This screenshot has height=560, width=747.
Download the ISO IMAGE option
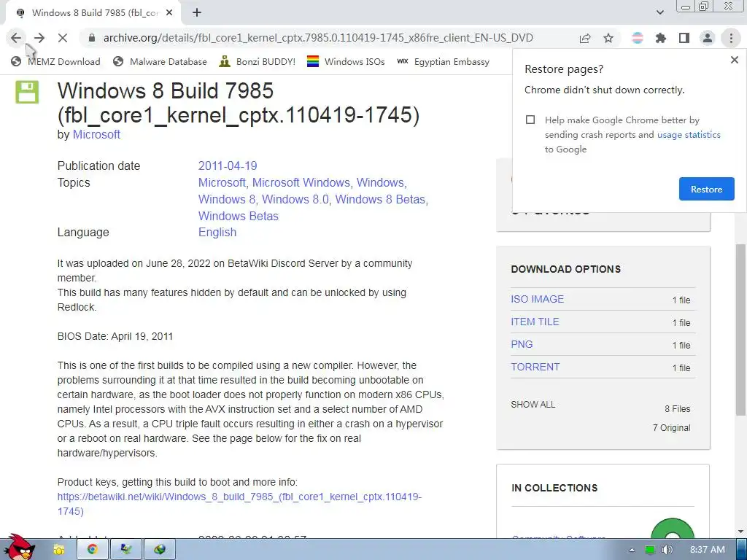[x=537, y=299]
